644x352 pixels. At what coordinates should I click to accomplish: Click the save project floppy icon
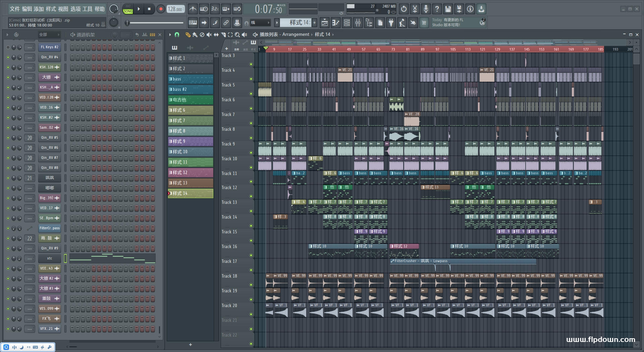pyautogui.click(x=448, y=9)
